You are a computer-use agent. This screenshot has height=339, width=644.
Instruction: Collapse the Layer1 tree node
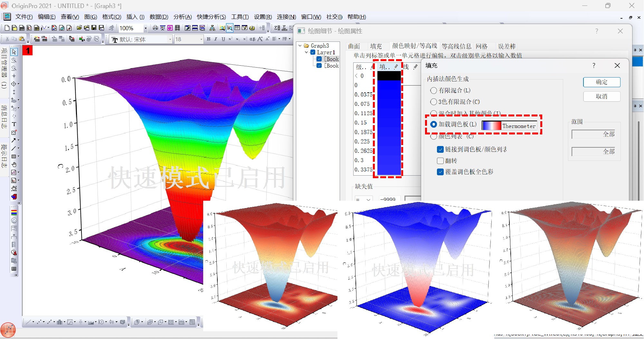[x=307, y=52]
